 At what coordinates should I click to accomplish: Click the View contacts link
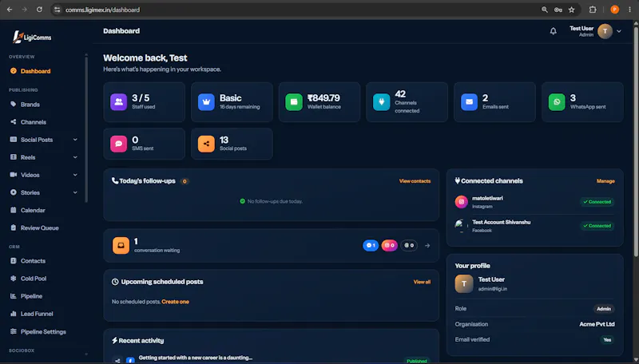tap(415, 181)
